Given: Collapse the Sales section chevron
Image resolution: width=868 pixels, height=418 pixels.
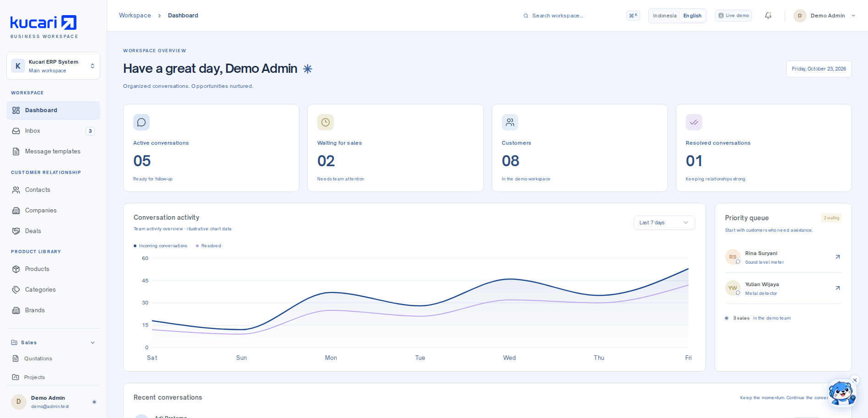Looking at the screenshot, I should (93, 342).
